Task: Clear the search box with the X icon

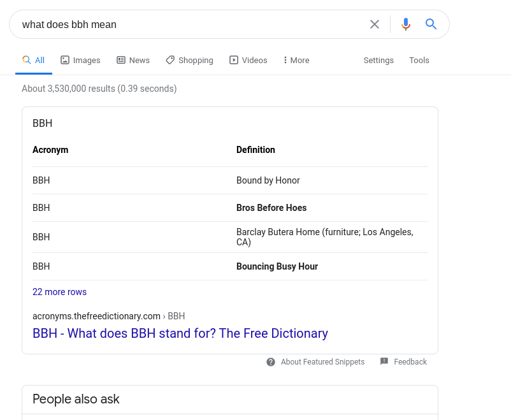Action: (x=375, y=24)
